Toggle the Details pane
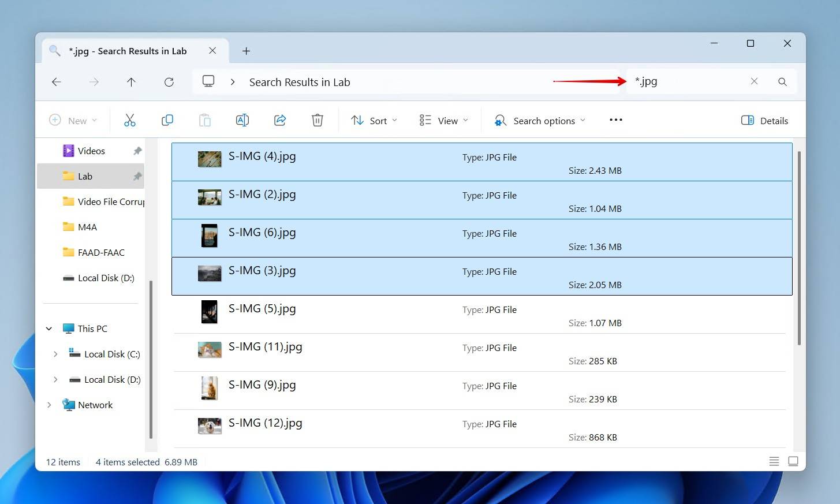 [764, 120]
